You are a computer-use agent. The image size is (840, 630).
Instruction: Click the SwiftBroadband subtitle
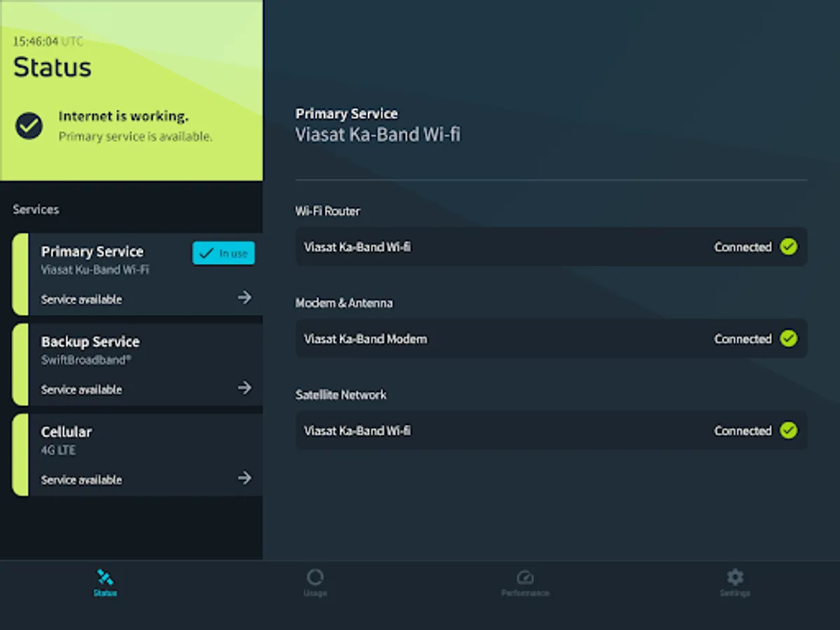[86, 360]
